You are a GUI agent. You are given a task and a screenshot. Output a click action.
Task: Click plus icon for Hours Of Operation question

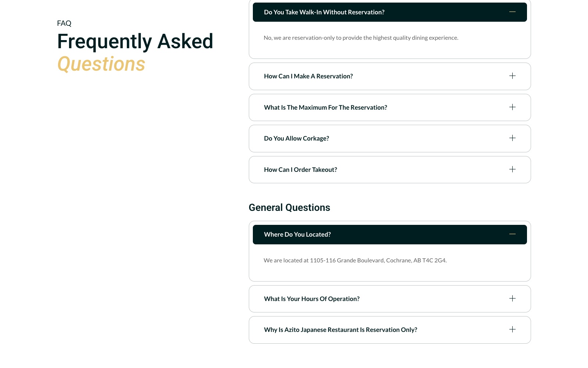pos(512,298)
